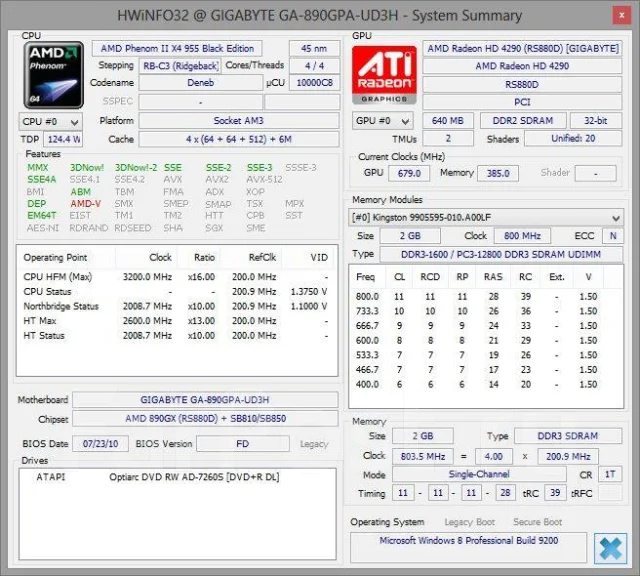Screen dimensions: 640x576
Task: Click the DDR3-1600 / PC3-12800 type field
Action: (x=501, y=254)
